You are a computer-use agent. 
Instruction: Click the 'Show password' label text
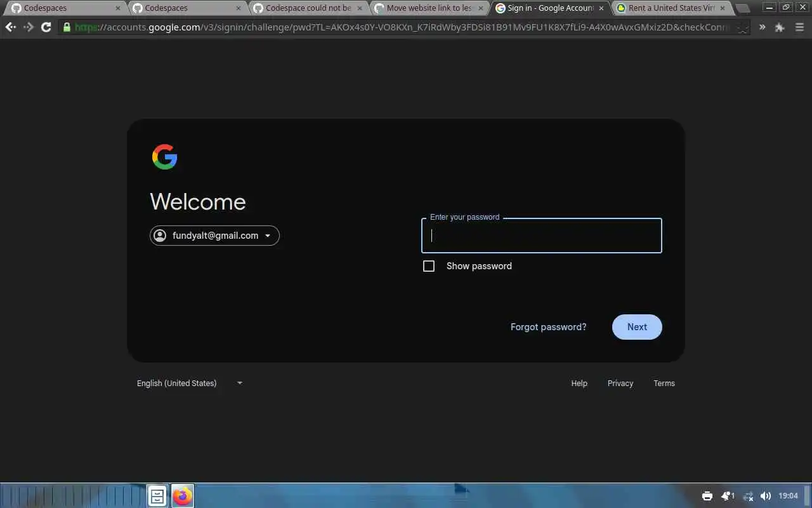[479, 266]
